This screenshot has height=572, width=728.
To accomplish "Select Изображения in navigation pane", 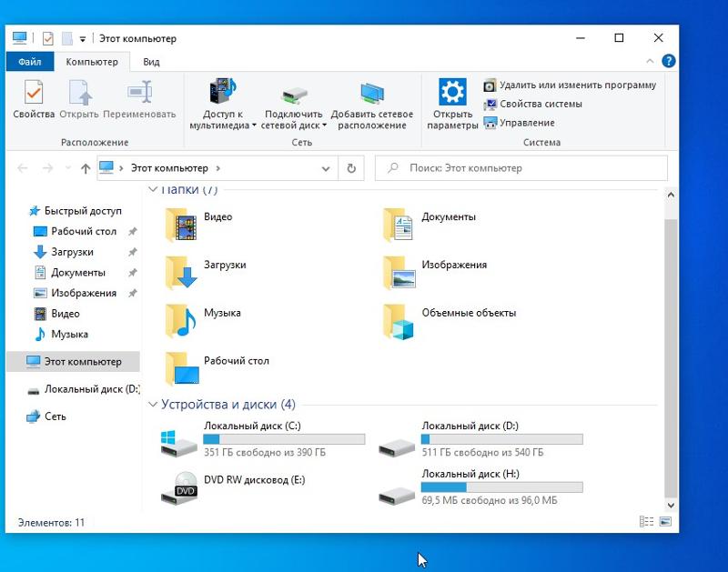I will [x=76, y=293].
